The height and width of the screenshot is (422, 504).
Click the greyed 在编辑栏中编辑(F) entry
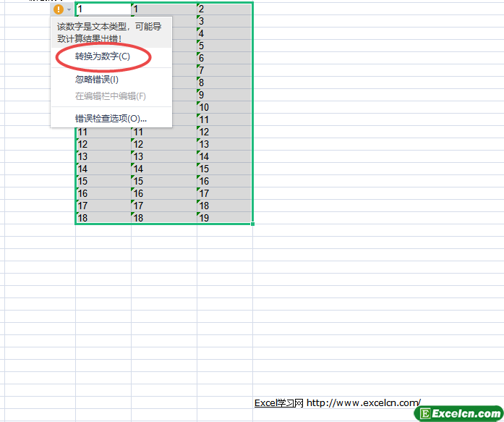coord(110,96)
